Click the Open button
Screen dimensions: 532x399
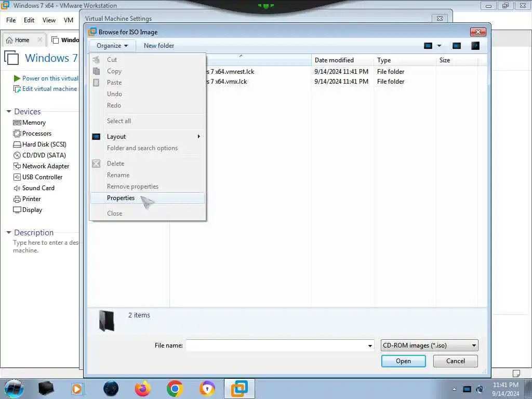pyautogui.click(x=403, y=361)
